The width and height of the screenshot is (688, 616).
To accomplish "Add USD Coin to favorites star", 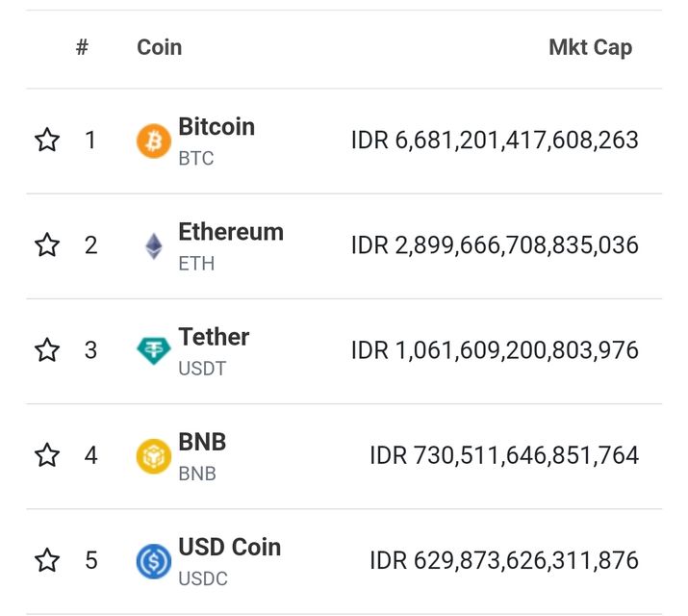I will coord(47,560).
